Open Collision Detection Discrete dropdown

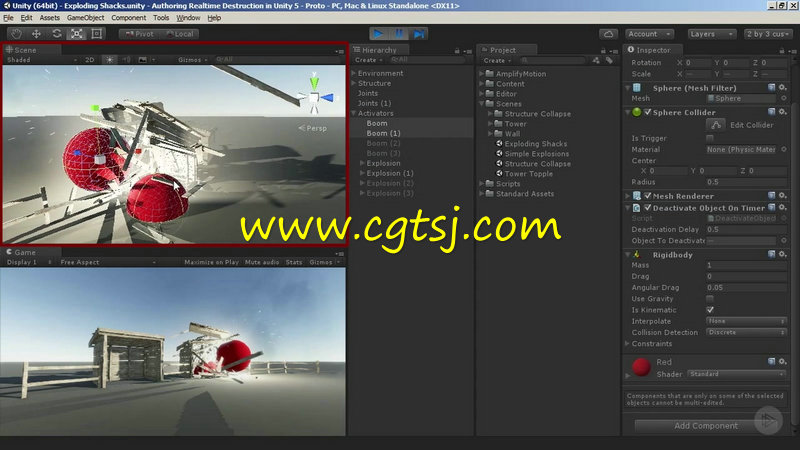(x=746, y=332)
